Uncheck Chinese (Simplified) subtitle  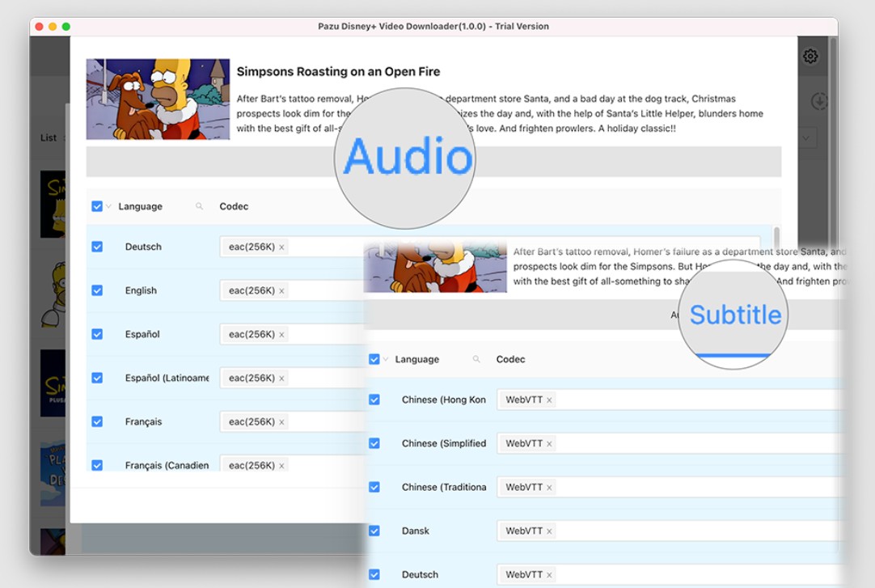coord(374,443)
